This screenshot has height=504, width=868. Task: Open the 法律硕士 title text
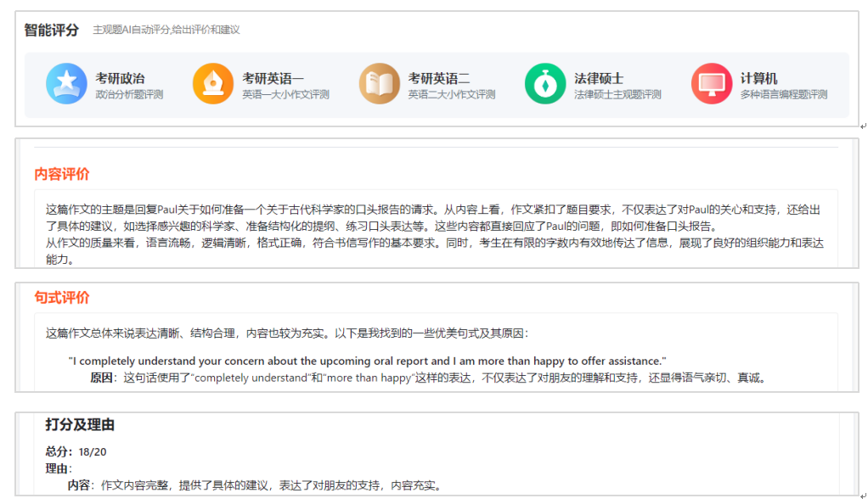(x=598, y=78)
